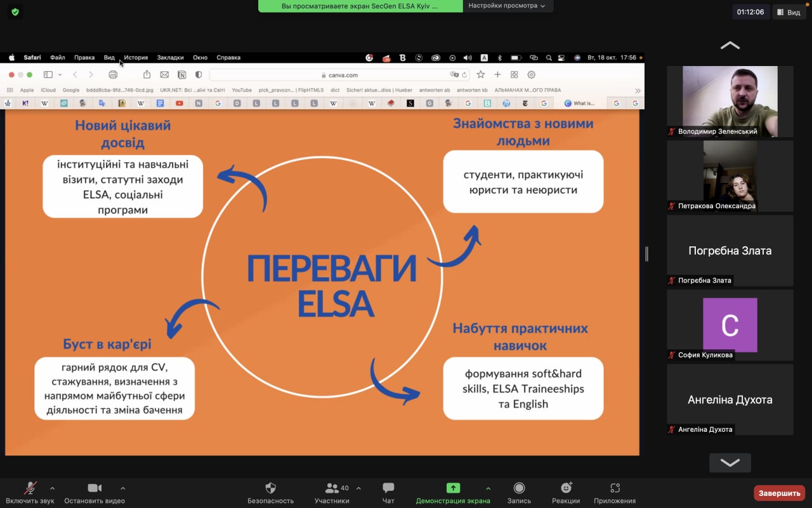Click the green encryption shield icon
Image resolution: width=812 pixels, height=508 pixels.
[15, 12]
